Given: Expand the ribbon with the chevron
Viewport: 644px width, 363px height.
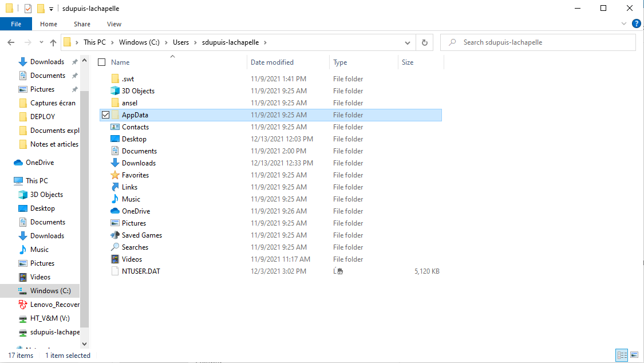Looking at the screenshot, I should (x=624, y=24).
